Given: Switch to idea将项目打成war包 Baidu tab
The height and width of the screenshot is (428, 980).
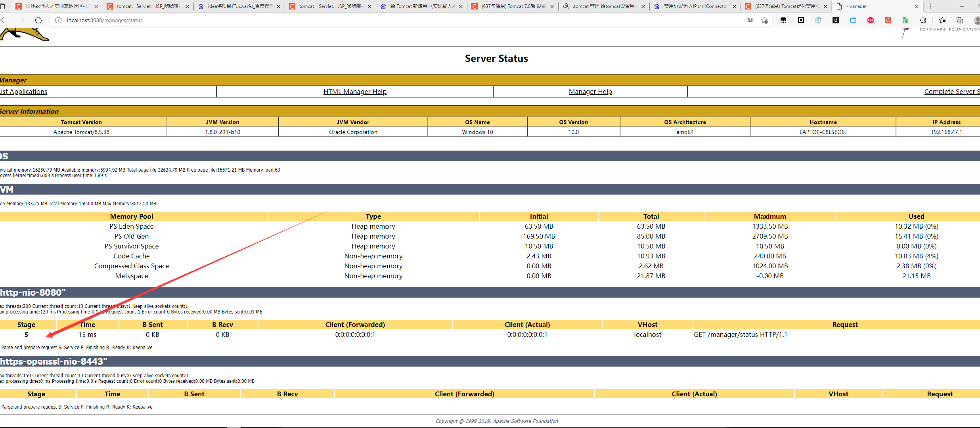Looking at the screenshot, I should (239, 6).
